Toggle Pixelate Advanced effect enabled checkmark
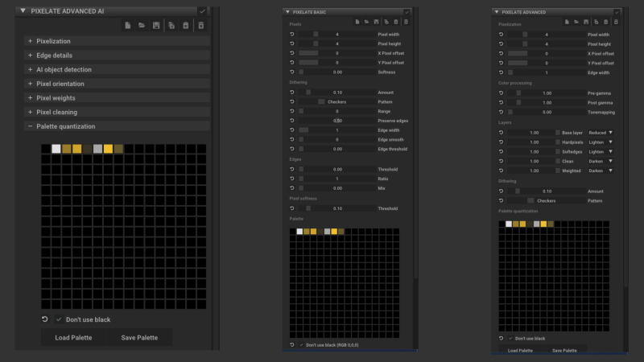The height and width of the screenshot is (362, 644). click(x=617, y=12)
